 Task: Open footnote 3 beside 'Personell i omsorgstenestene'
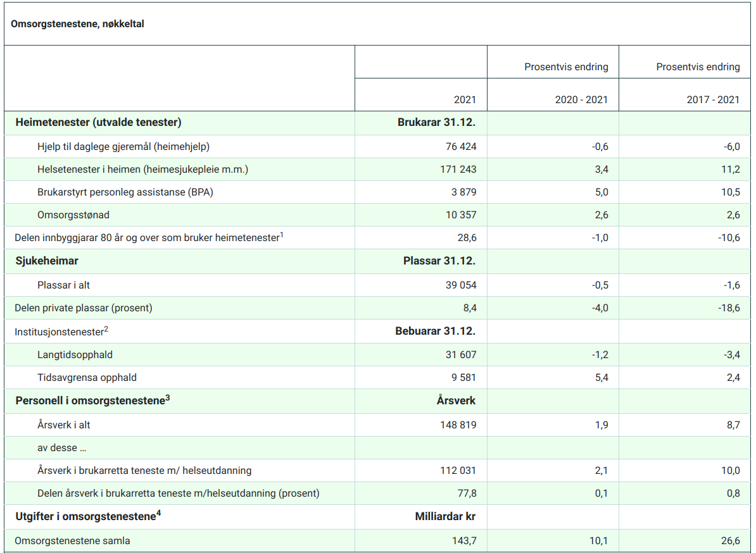pyautogui.click(x=168, y=399)
